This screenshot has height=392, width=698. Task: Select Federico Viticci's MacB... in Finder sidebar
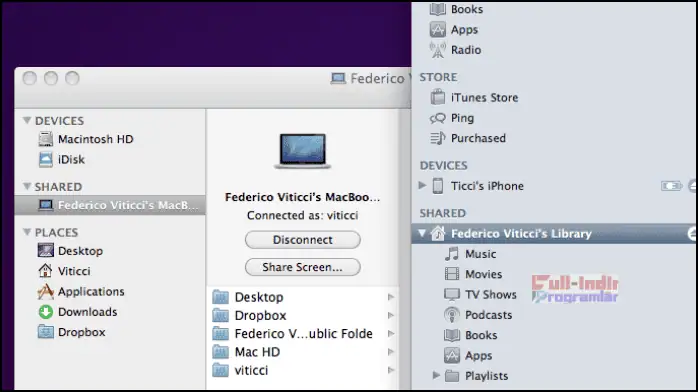click(x=110, y=205)
